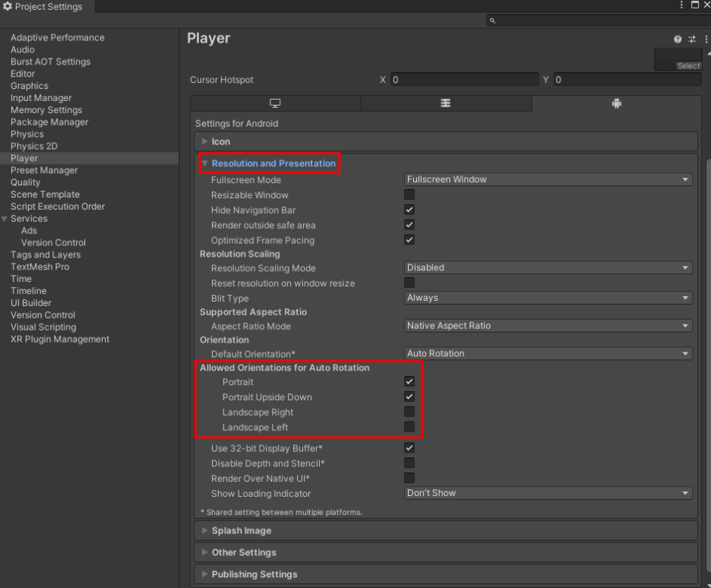
Task: Uncheck Render outside safe area
Action: [x=409, y=225]
